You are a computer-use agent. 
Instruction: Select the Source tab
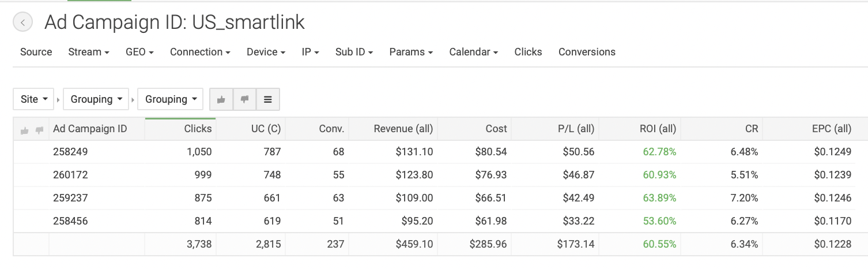click(36, 52)
